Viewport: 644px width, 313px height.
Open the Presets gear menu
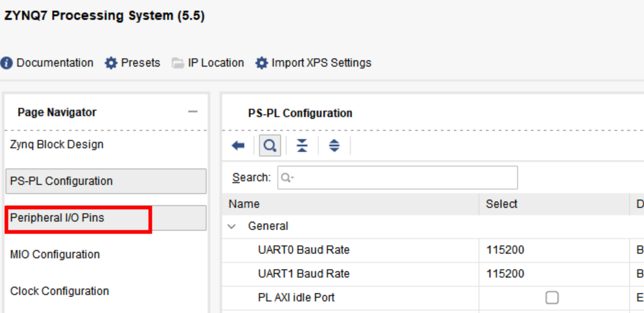(132, 63)
